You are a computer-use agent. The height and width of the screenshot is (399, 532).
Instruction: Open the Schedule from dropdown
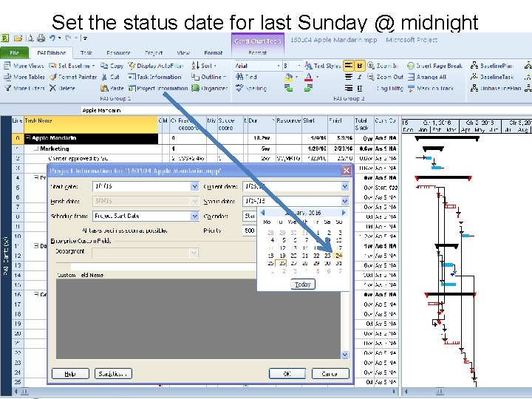194,216
